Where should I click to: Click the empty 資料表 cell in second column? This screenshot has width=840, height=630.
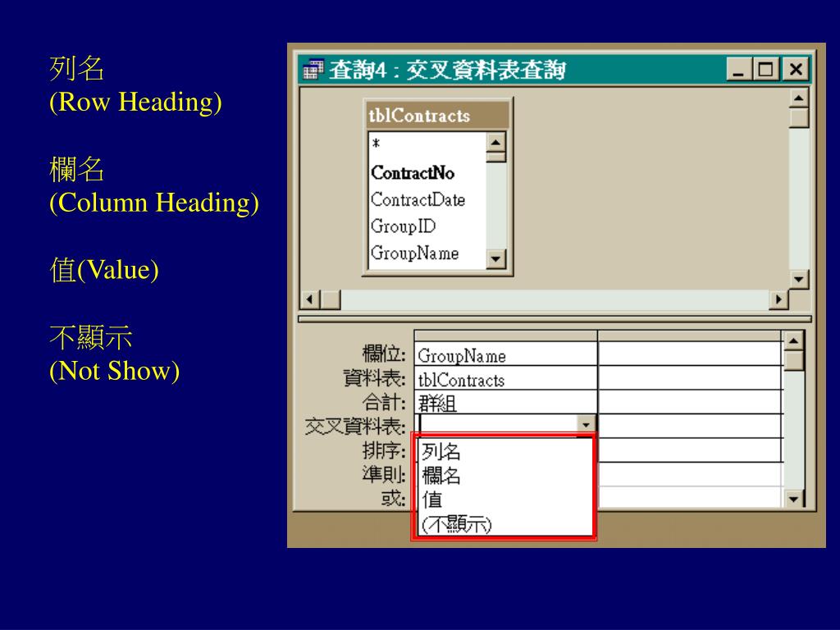pyautogui.click(x=690, y=379)
